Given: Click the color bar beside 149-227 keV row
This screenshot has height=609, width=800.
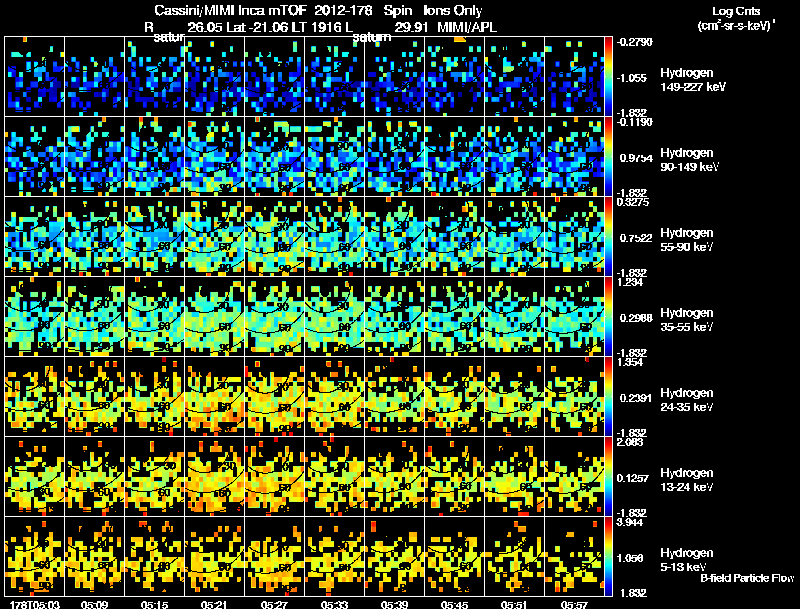Looking at the screenshot, I should pyautogui.click(x=608, y=77).
